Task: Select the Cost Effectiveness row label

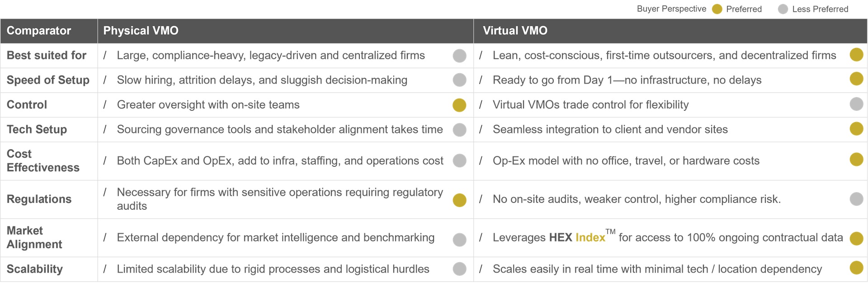Action: 43,160
